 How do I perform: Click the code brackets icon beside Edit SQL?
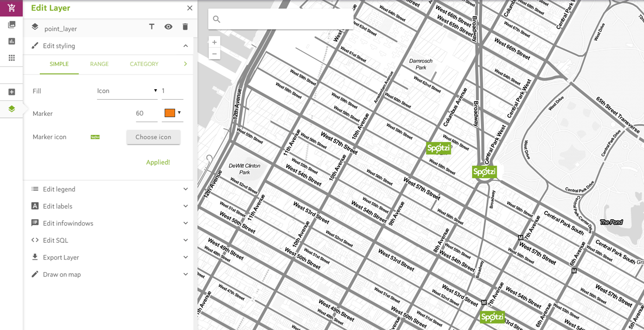pyautogui.click(x=35, y=240)
